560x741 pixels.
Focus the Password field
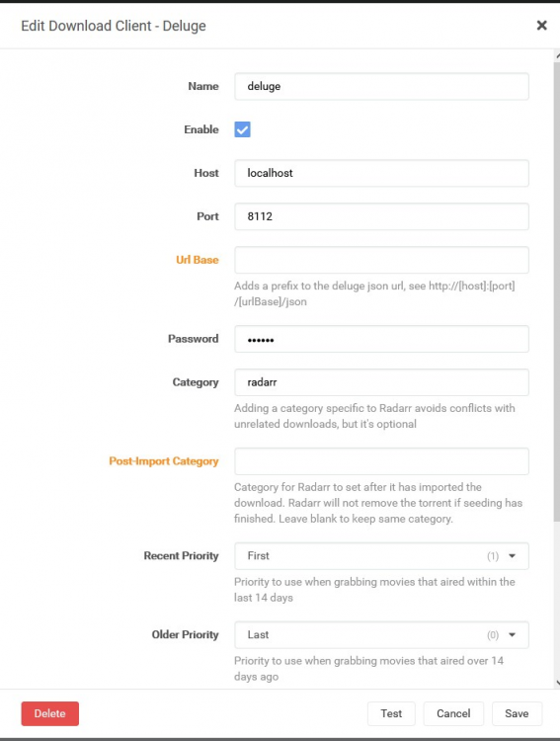coord(381,339)
